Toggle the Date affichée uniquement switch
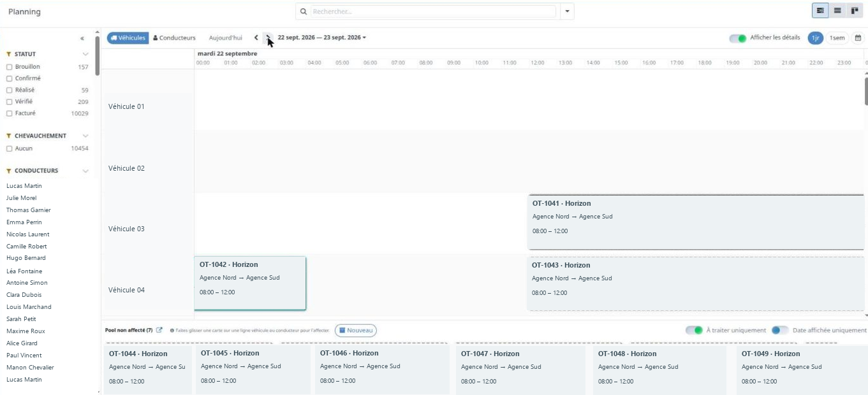 pyautogui.click(x=780, y=330)
